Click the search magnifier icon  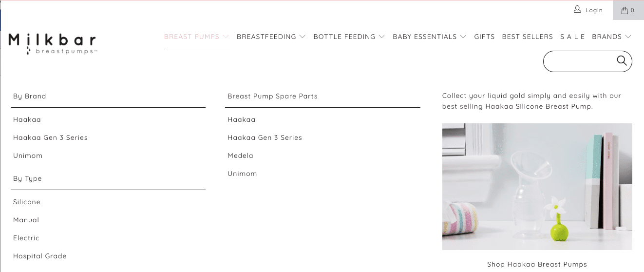pyautogui.click(x=622, y=60)
